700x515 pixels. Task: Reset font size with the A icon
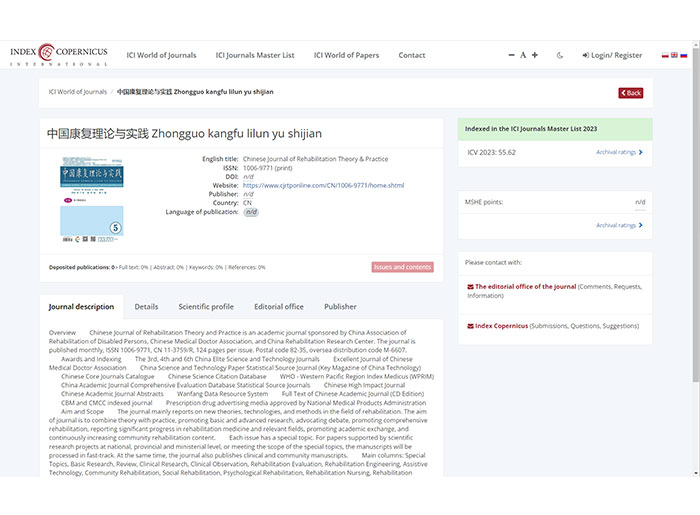tap(523, 55)
